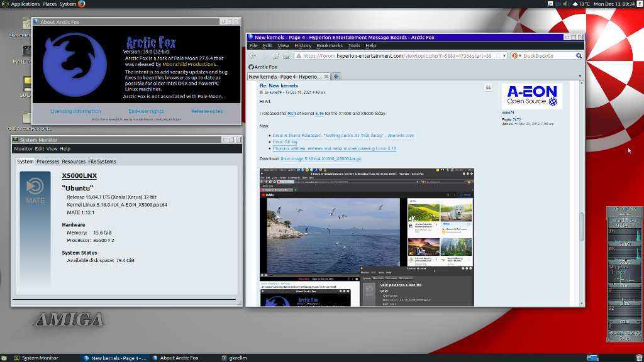Open Phoronix articles covering Linux 5.16 link
The image size is (644, 362).
(x=335, y=148)
